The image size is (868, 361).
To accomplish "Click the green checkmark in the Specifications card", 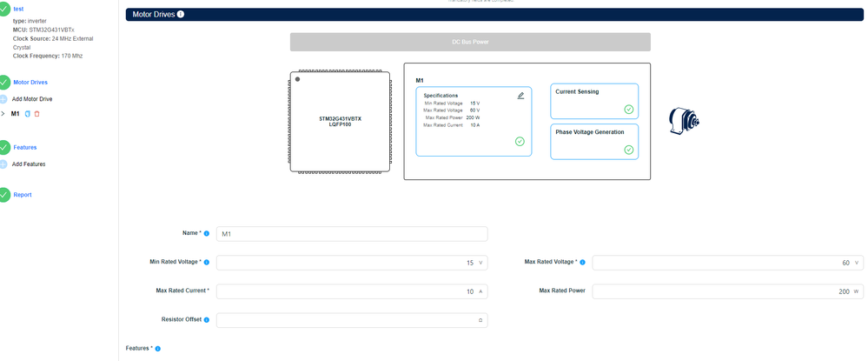I will tap(520, 142).
